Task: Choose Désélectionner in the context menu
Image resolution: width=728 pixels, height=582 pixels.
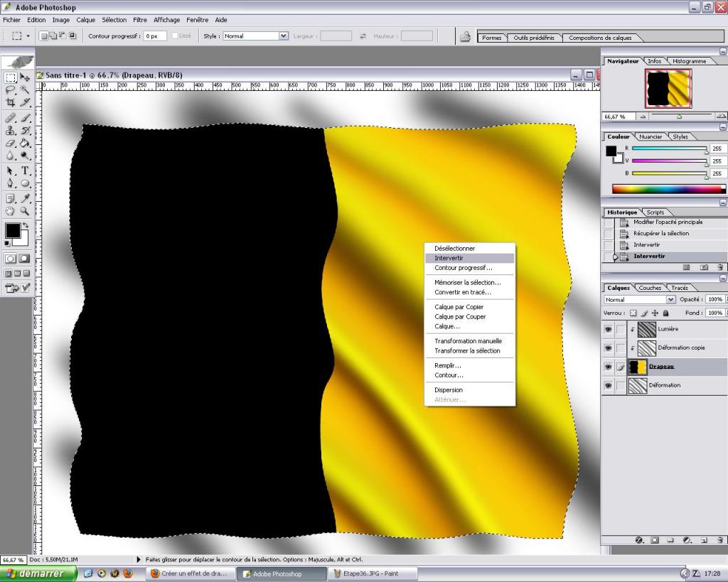Action: (x=469, y=248)
